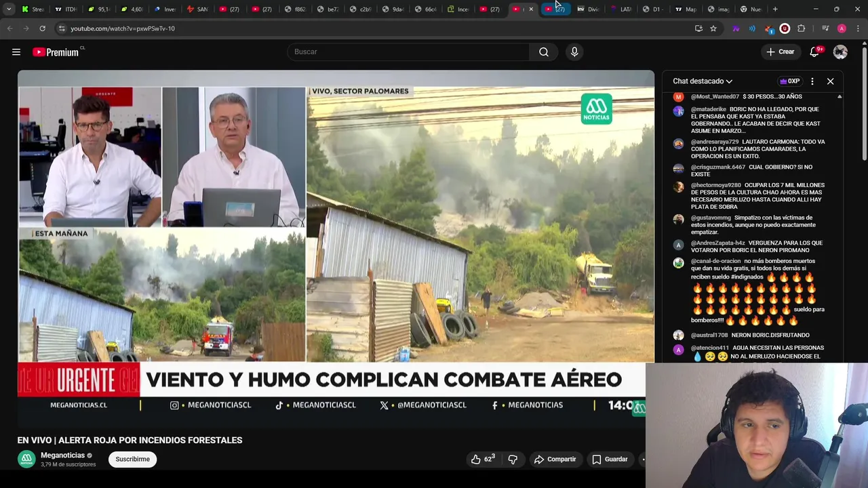868x488 pixels.
Task: Open a new browser tab
Action: (775, 9)
